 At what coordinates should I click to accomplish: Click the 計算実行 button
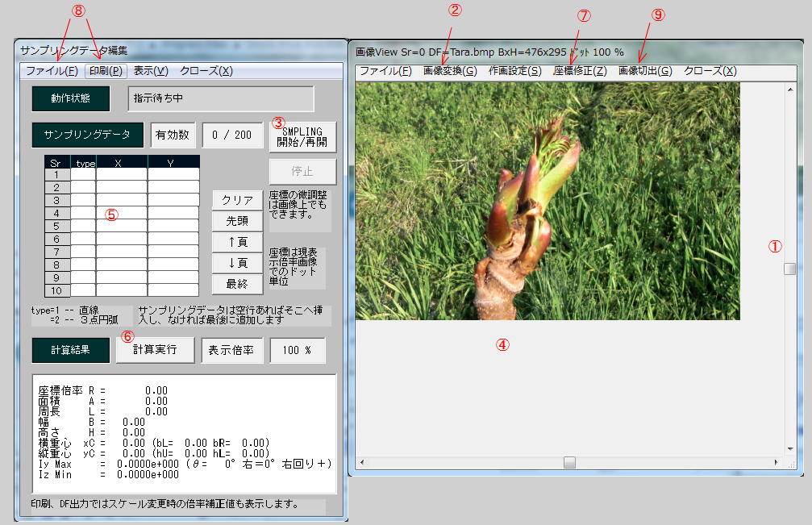[x=156, y=351]
